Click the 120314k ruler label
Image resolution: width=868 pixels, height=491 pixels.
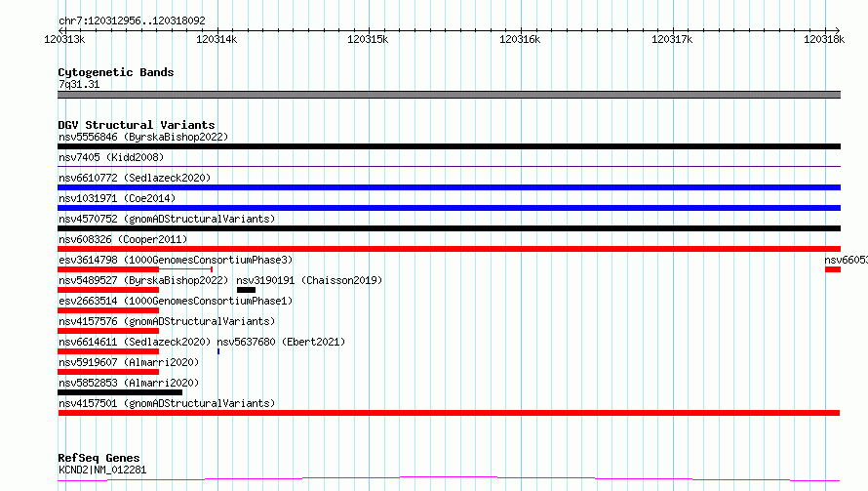point(217,39)
